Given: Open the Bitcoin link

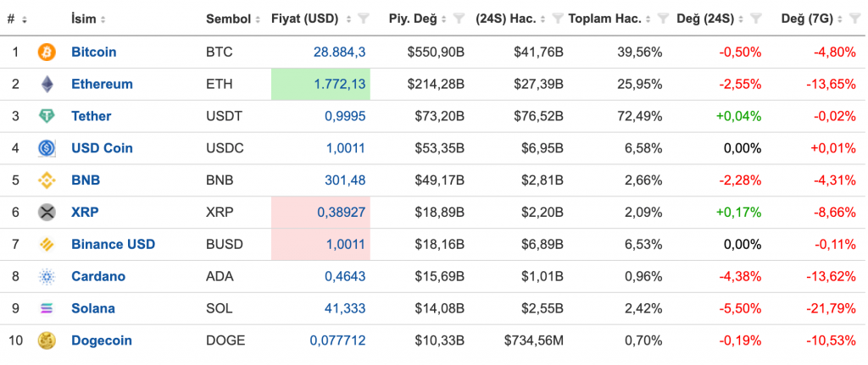Looking at the screenshot, I should pyautogui.click(x=93, y=53).
